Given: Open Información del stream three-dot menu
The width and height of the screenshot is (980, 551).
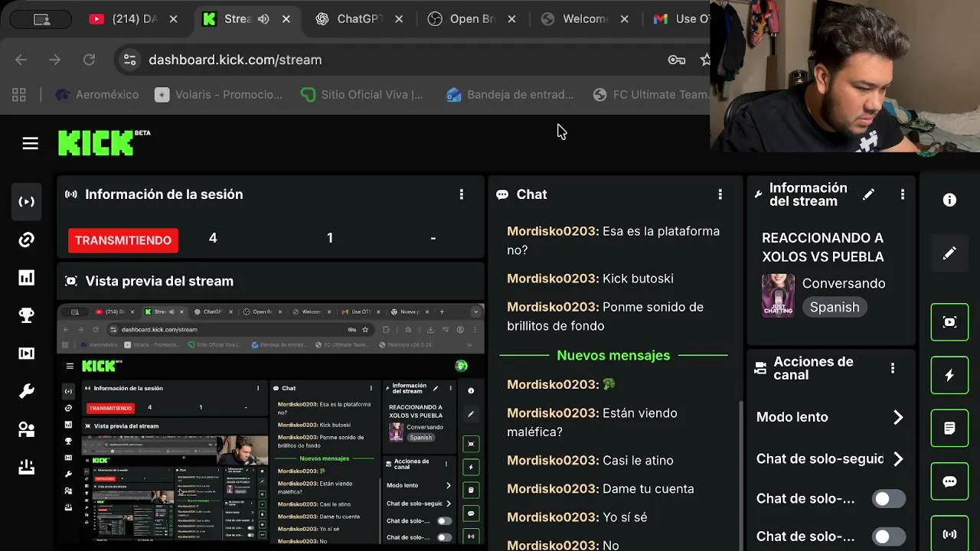Looking at the screenshot, I should click(x=903, y=194).
